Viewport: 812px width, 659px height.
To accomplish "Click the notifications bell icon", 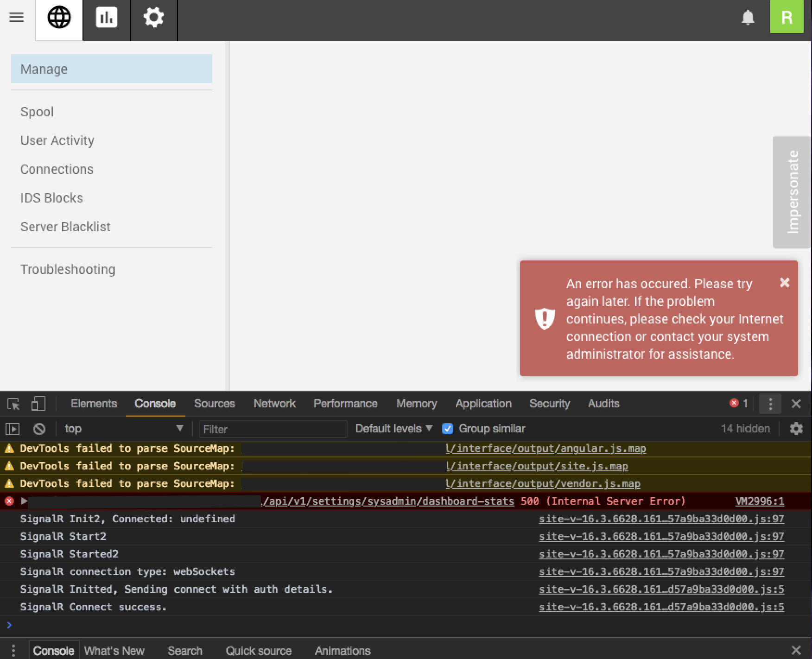I will 748,18.
